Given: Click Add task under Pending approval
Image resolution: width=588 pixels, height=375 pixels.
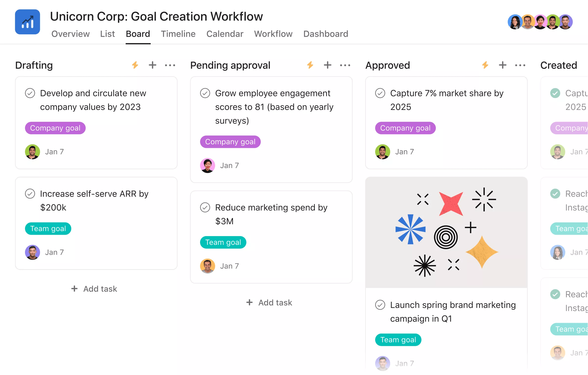Looking at the screenshot, I should [269, 303].
